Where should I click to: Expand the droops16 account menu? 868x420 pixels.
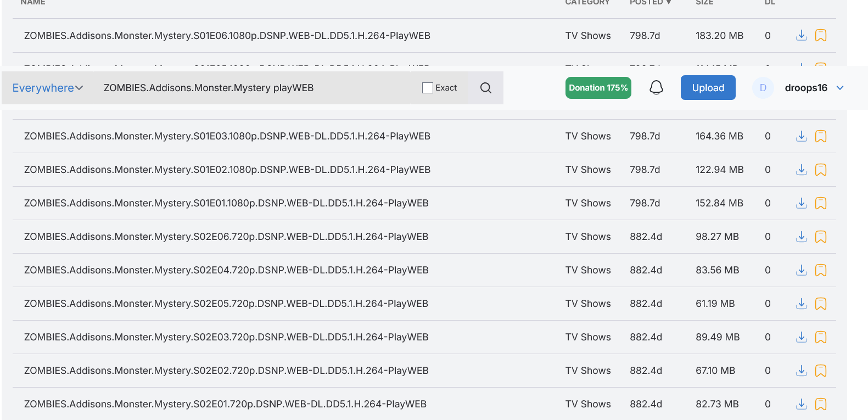click(x=839, y=88)
